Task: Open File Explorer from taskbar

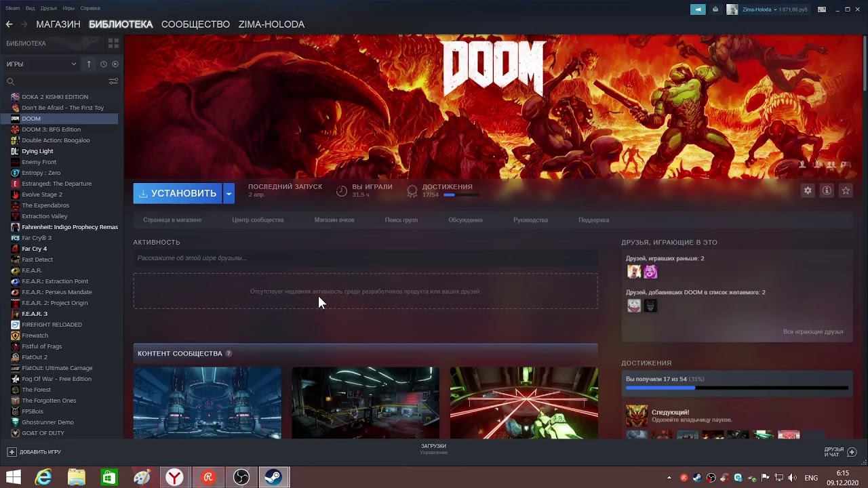Action: [x=76, y=477]
